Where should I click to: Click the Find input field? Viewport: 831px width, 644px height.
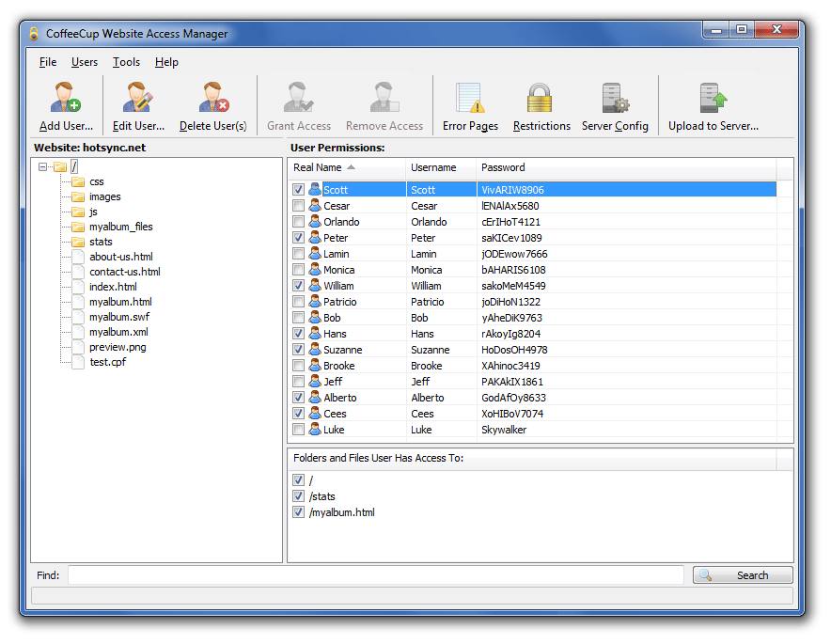[376, 575]
